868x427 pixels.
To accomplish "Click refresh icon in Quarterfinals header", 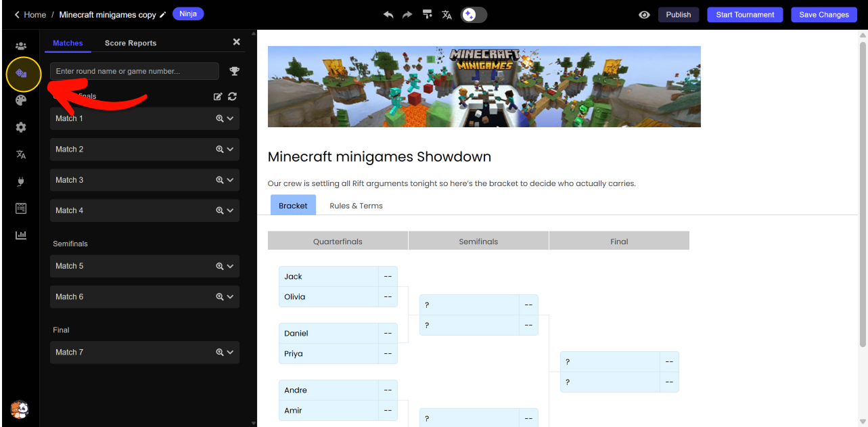I will coord(232,97).
